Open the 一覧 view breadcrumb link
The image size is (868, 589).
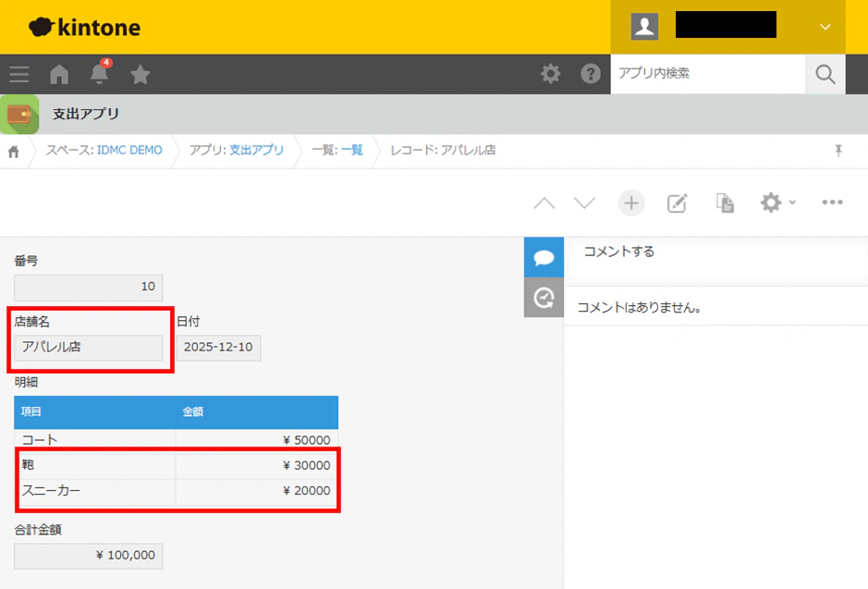click(x=352, y=150)
